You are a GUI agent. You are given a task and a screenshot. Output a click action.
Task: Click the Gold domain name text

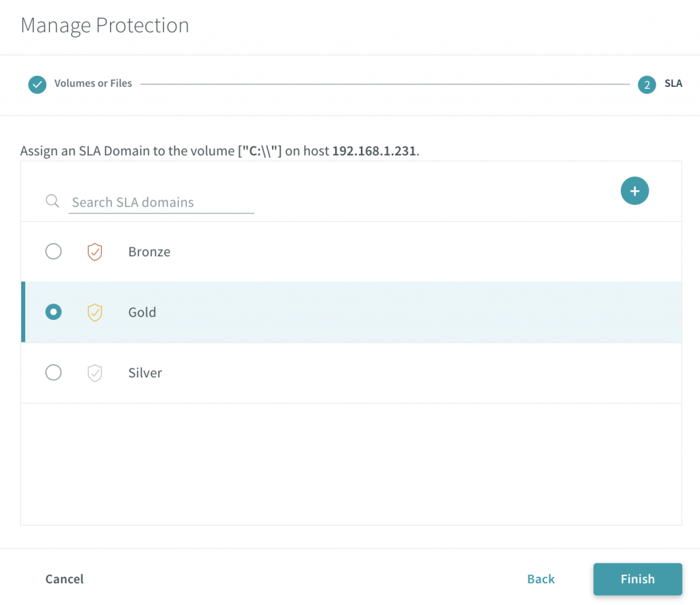coord(142,312)
